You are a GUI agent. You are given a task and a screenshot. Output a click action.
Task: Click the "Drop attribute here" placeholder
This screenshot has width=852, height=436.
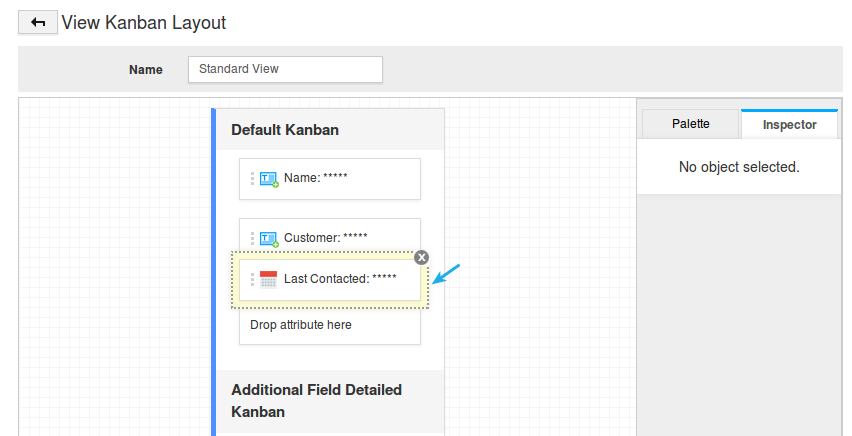tap(301, 325)
